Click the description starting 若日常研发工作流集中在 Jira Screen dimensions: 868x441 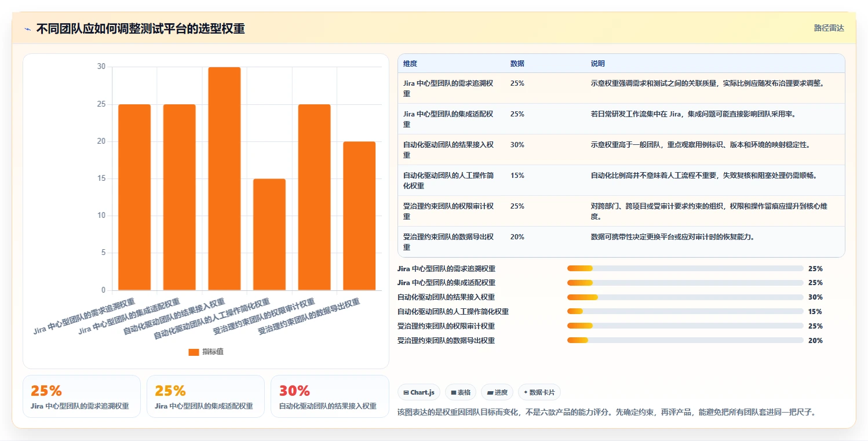point(694,114)
